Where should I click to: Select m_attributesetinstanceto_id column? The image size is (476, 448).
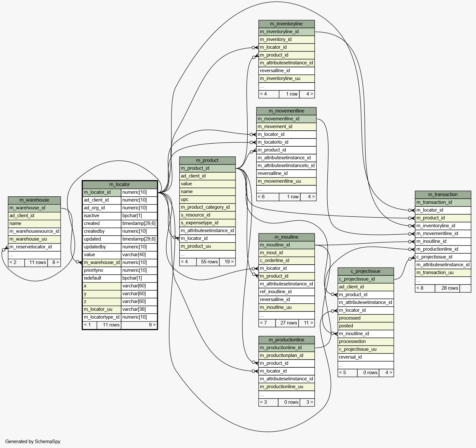point(286,165)
